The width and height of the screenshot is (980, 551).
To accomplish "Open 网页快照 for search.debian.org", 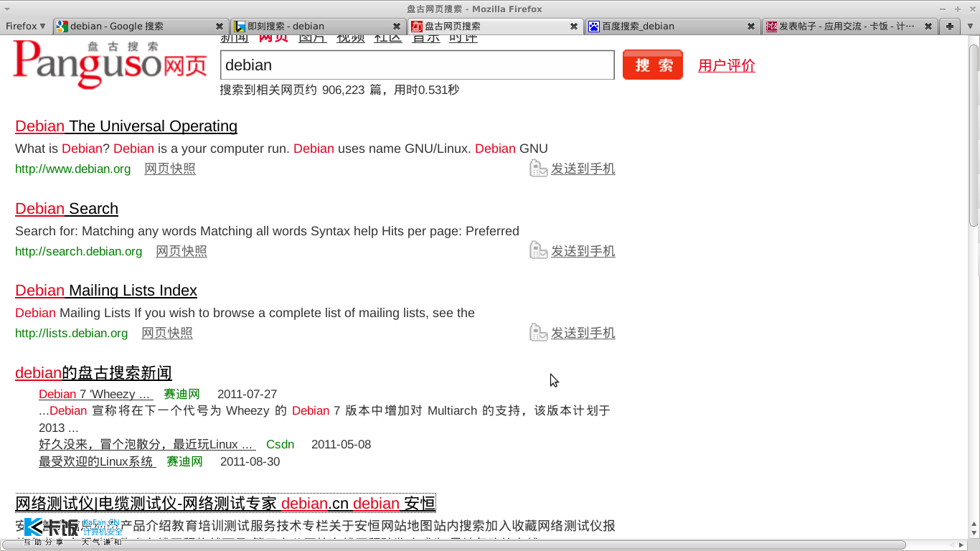I will (x=182, y=251).
